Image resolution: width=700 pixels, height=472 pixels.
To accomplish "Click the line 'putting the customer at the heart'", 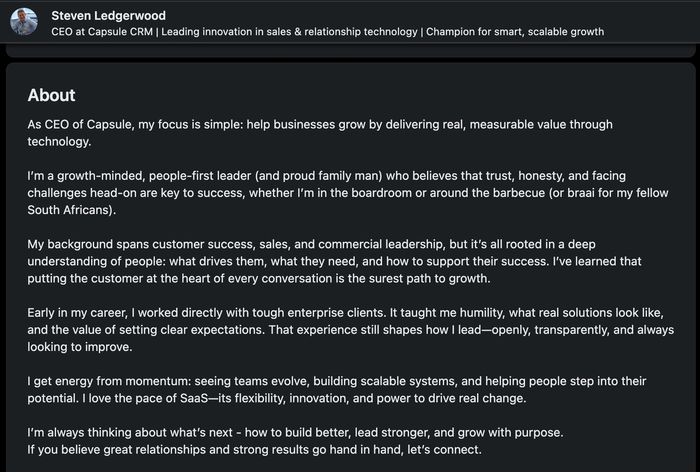I will [x=259, y=279].
